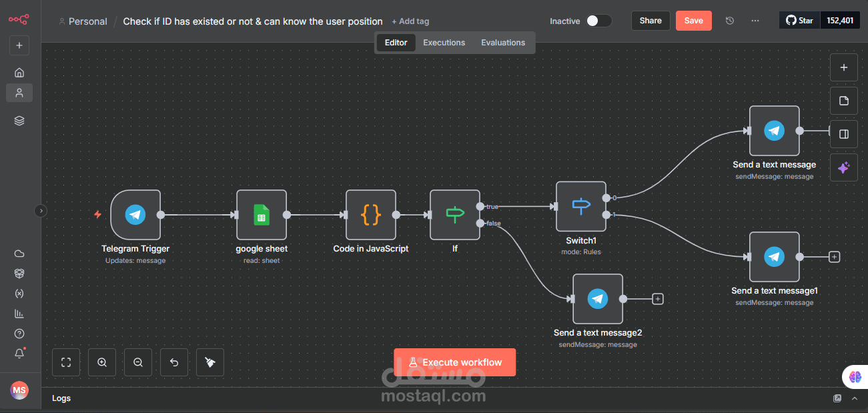Screen dimensions: 868x413
Task: Open the templates box icon
Action: tap(19, 274)
